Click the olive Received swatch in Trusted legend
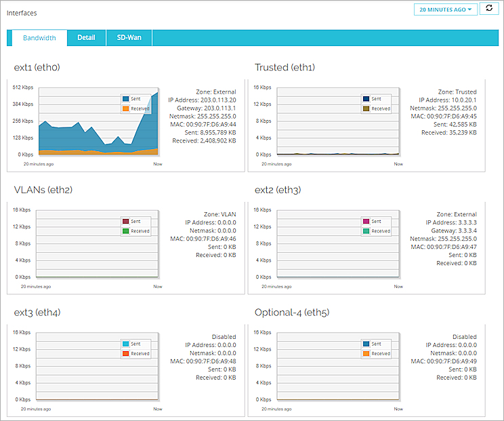This screenshot has width=504, height=421. [x=366, y=108]
